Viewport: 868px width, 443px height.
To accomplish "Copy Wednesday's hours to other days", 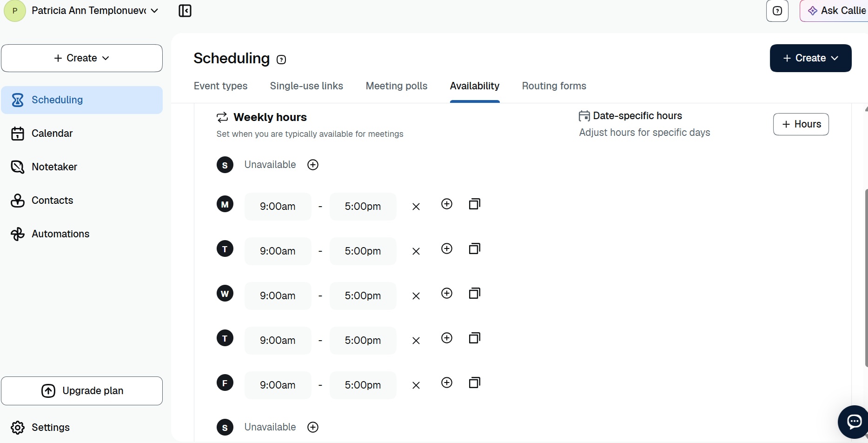I will (x=475, y=293).
